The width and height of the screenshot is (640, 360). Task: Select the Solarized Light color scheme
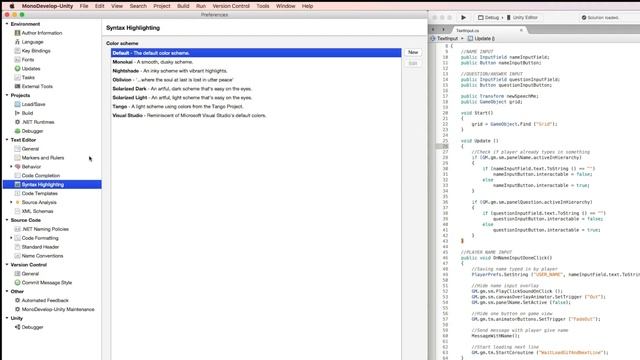256,98
